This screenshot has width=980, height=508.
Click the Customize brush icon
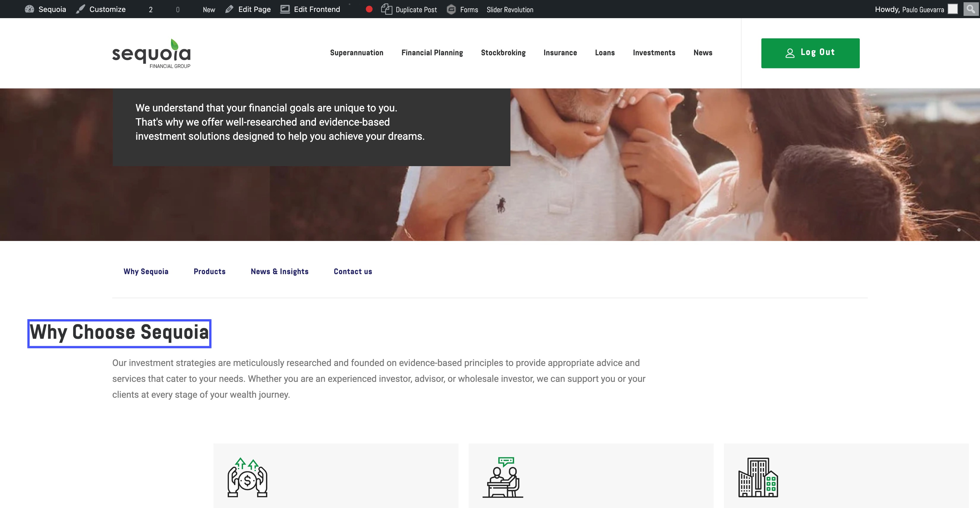[x=80, y=9]
